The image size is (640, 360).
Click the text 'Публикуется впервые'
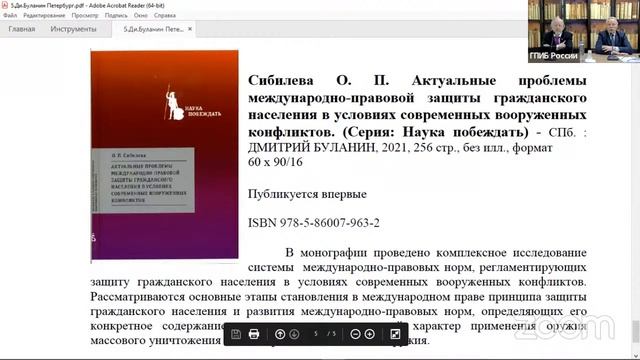click(x=307, y=194)
